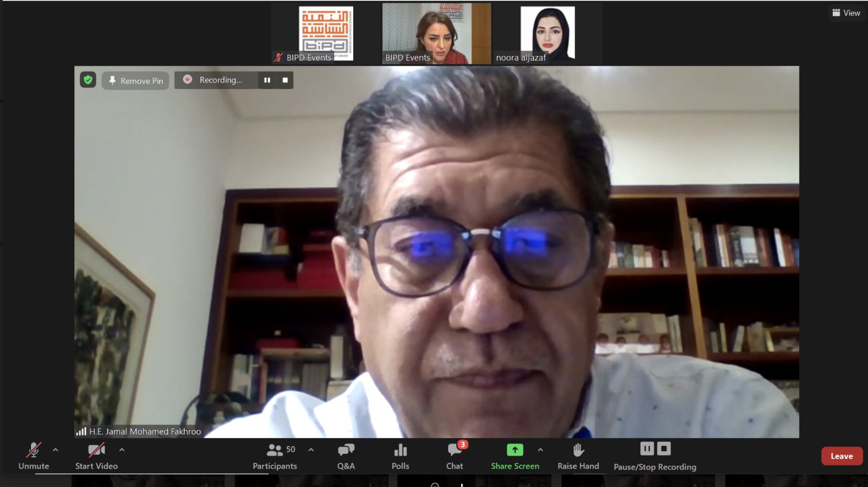Expand share screen options arrow
Image resolution: width=868 pixels, height=487 pixels.
tap(540, 450)
